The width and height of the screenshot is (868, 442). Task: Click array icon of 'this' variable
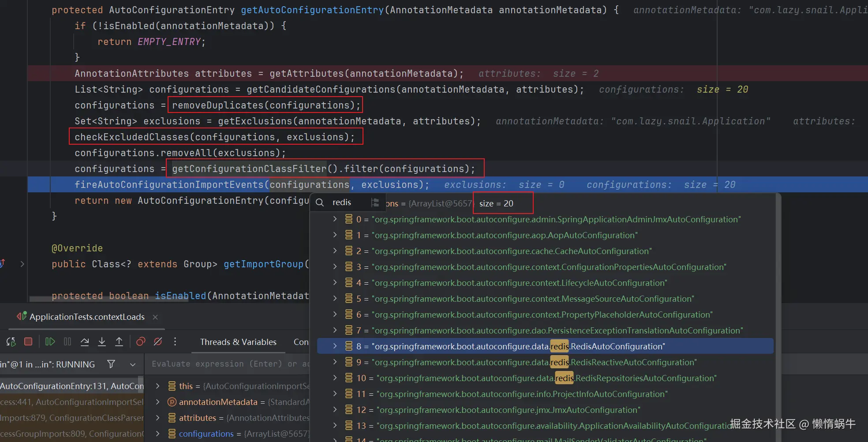[x=172, y=386]
